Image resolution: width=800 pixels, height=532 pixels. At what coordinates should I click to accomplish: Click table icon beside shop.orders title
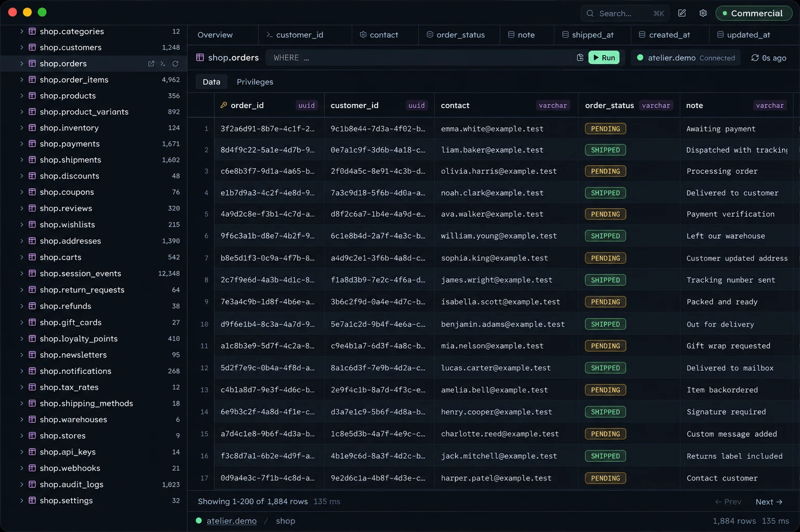pyautogui.click(x=200, y=57)
